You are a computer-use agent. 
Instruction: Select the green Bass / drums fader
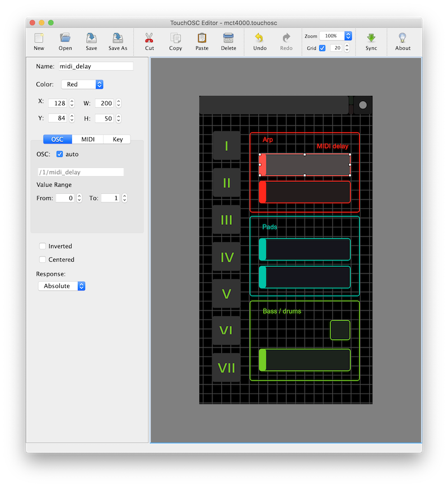tap(305, 360)
